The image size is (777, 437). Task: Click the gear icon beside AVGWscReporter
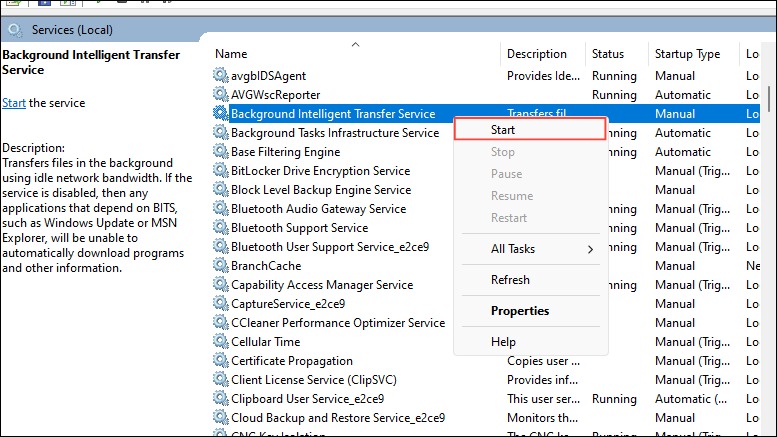pos(221,94)
